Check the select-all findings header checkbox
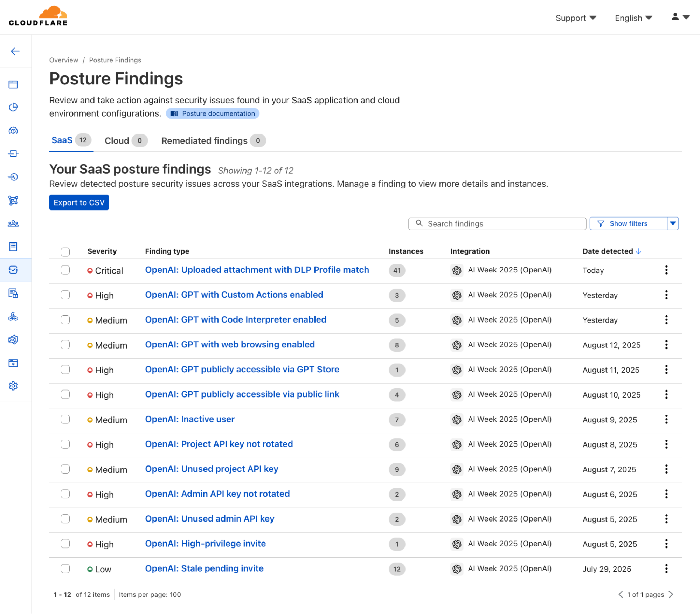The height and width of the screenshot is (614, 700). [x=65, y=252]
